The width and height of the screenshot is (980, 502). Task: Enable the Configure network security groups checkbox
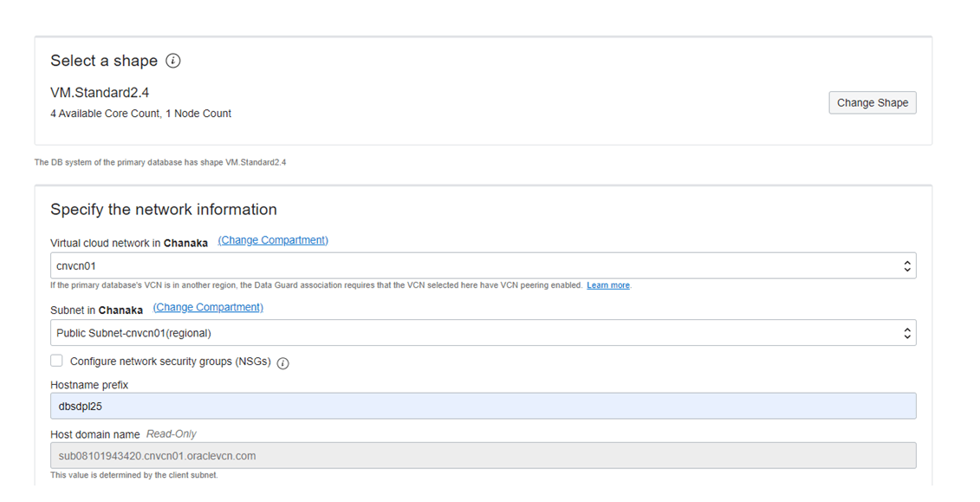pos(56,361)
